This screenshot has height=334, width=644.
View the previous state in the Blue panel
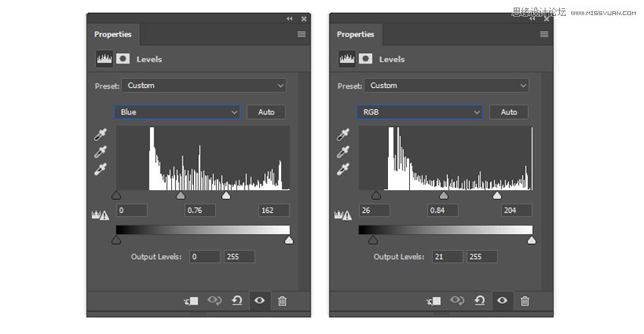(214, 301)
